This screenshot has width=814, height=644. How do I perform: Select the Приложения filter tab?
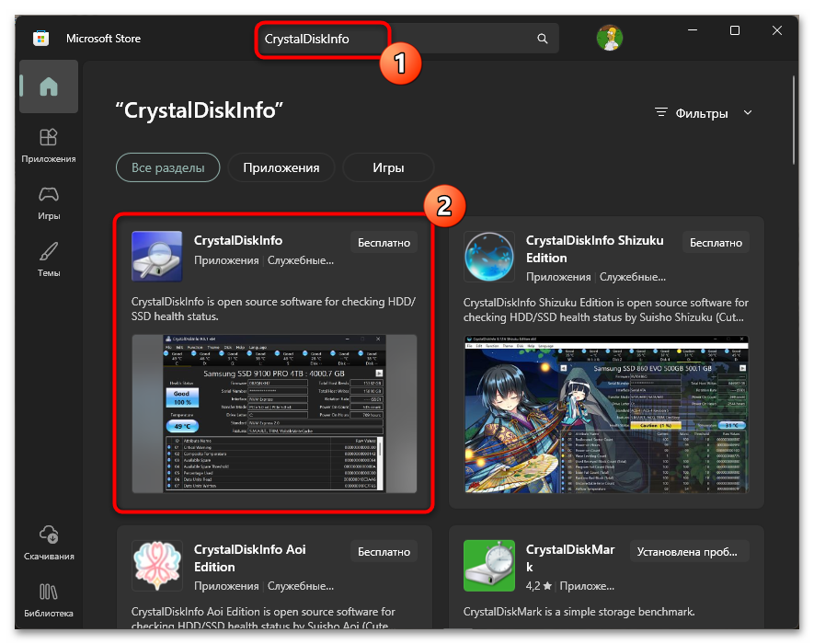tap(281, 167)
